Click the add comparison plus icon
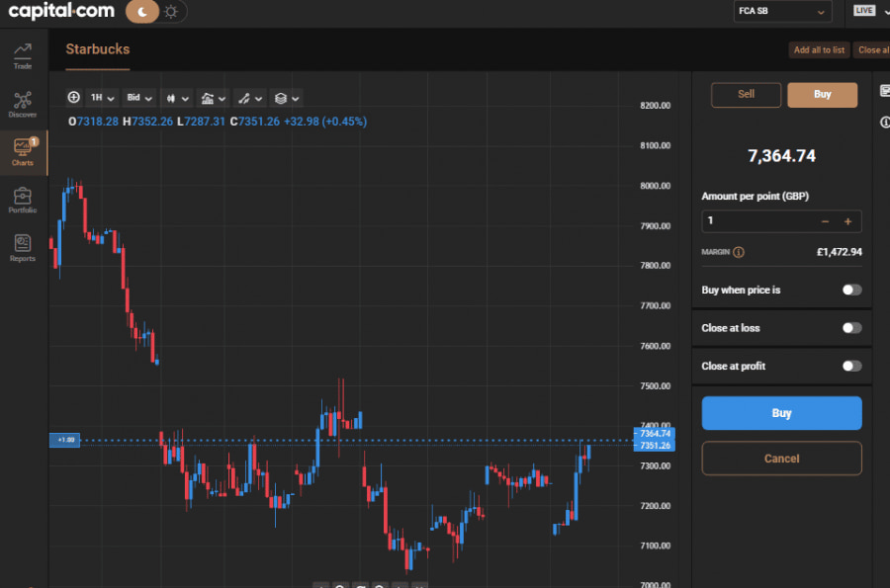Screen dimensions: 890x588 point(74,98)
